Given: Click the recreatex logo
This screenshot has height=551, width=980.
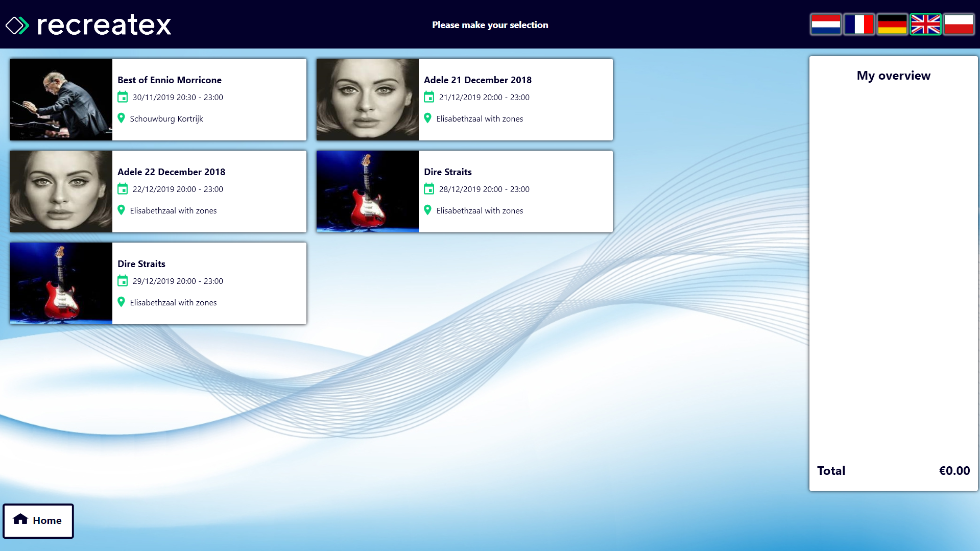Looking at the screenshot, I should pyautogui.click(x=88, y=25).
